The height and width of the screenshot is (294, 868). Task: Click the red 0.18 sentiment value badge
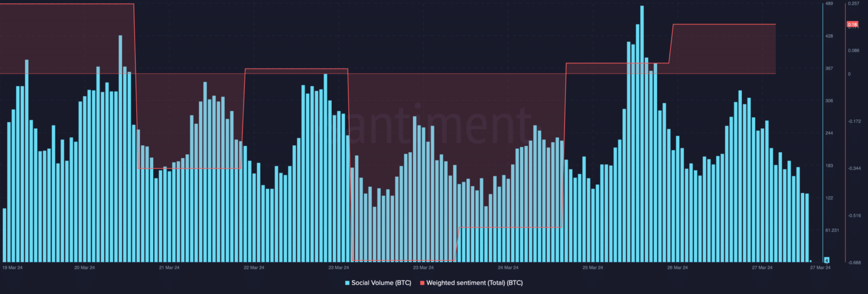852,24
